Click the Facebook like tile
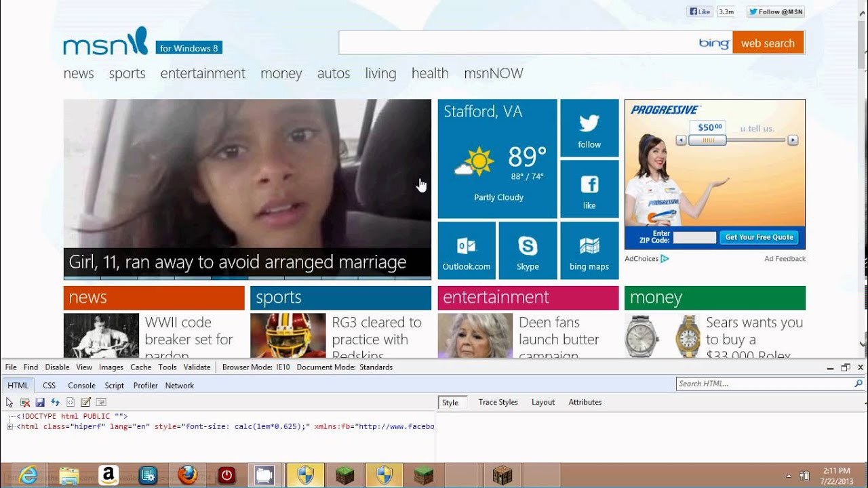This screenshot has height=488, width=868. coord(589,189)
